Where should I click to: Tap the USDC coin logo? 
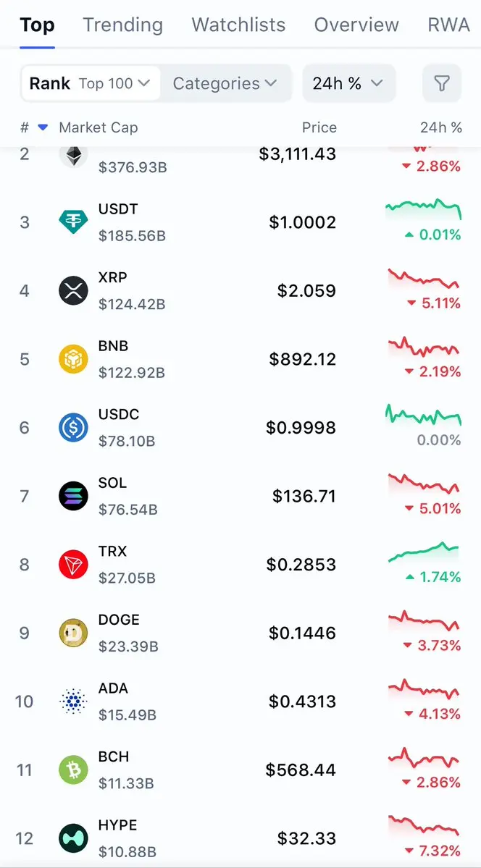[x=73, y=427]
